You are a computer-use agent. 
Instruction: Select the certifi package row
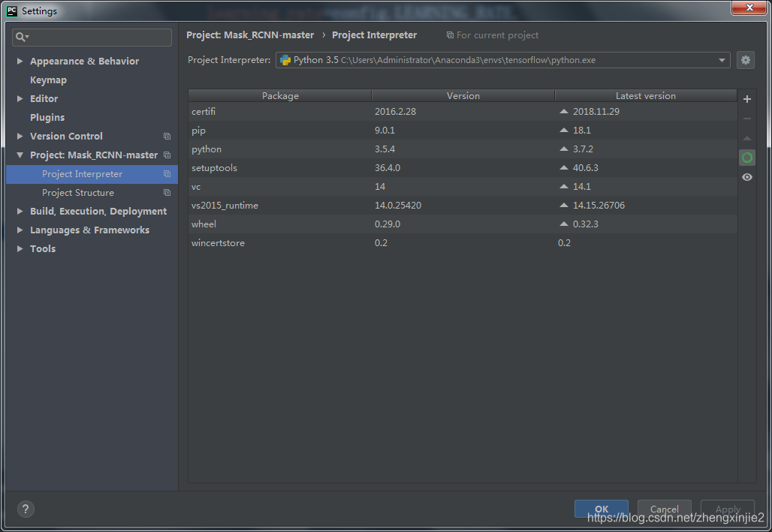(x=463, y=112)
